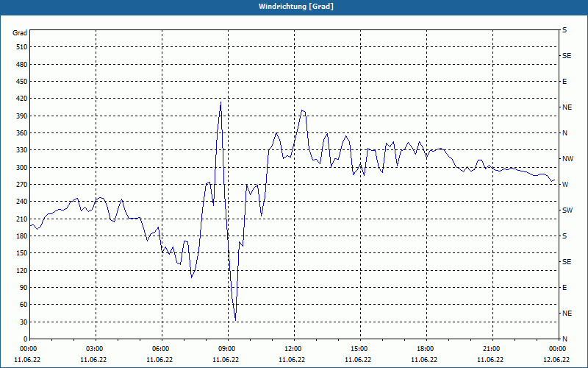Click the 300 degree axis label
This screenshot has height=368, width=588.
coord(22,167)
